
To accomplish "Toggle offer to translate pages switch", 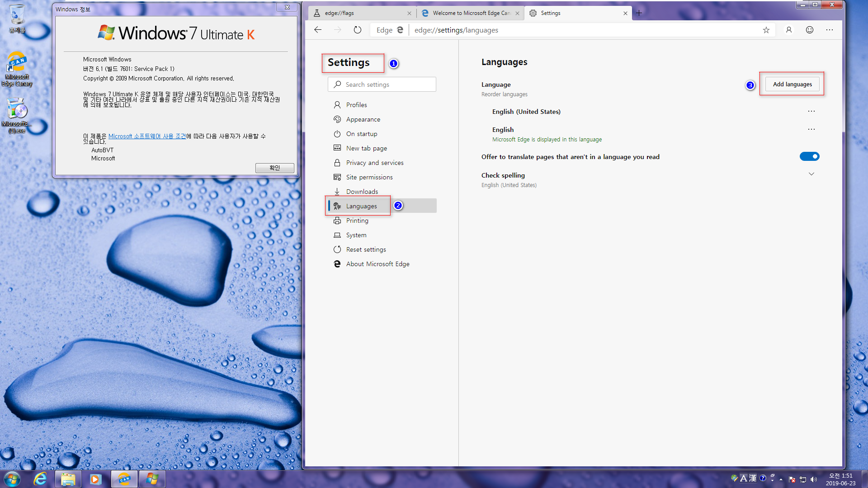I will coord(809,156).
